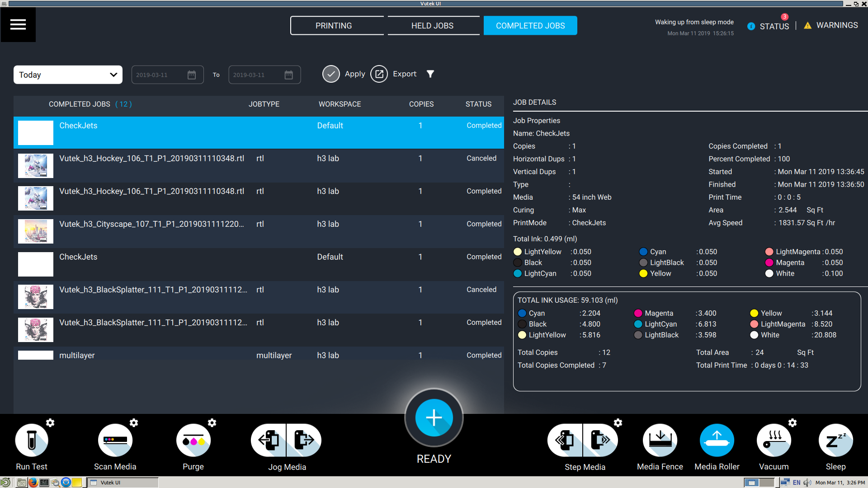Open the end date calendar picker
The width and height of the screenshot is (868, 488).
click(x=288, y=75)
